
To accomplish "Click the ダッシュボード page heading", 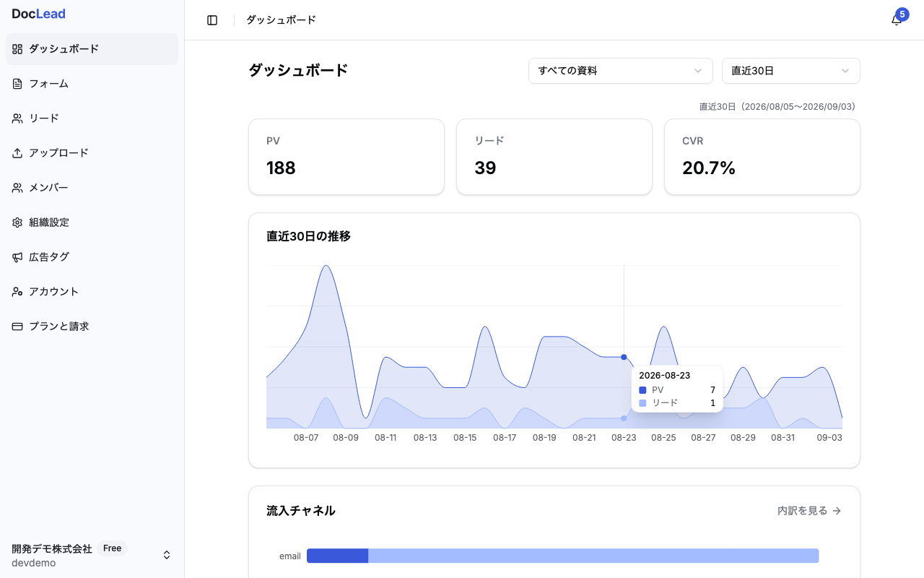I will click(x=298, y=70).
